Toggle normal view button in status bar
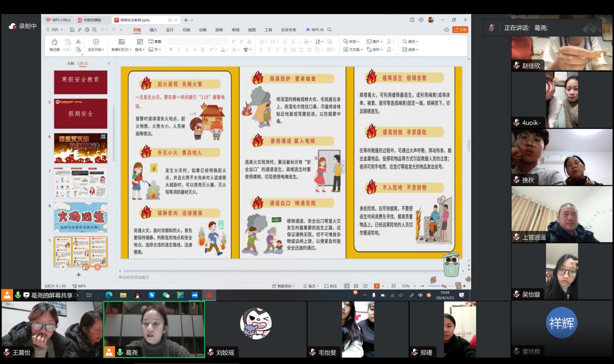The image size is (614, 364). click(x=347, y=286)
